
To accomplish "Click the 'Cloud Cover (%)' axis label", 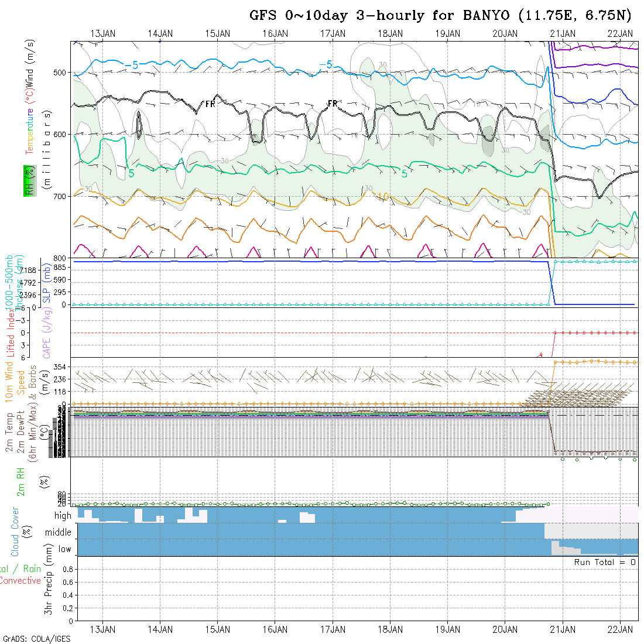I will 20,532.
